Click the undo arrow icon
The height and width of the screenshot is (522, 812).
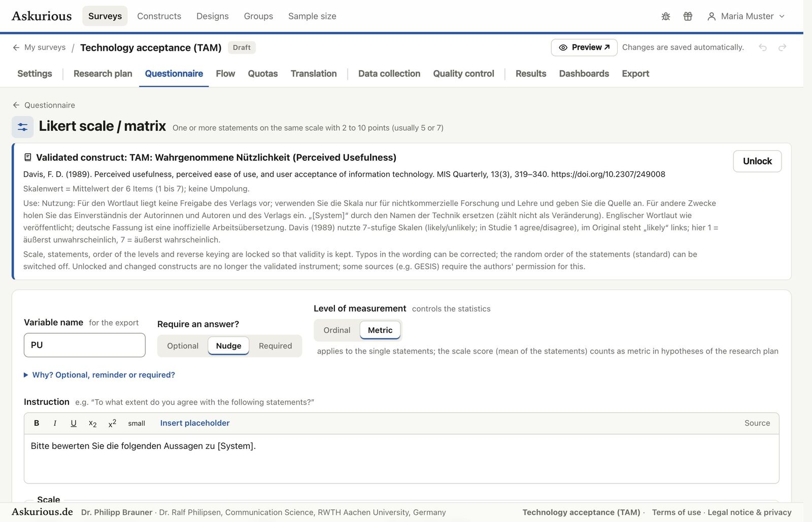tap(763, 47)
